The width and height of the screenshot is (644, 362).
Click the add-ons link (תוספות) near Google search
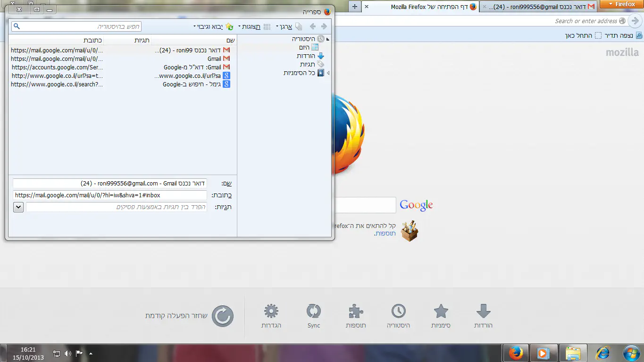(x=385, y=234)
